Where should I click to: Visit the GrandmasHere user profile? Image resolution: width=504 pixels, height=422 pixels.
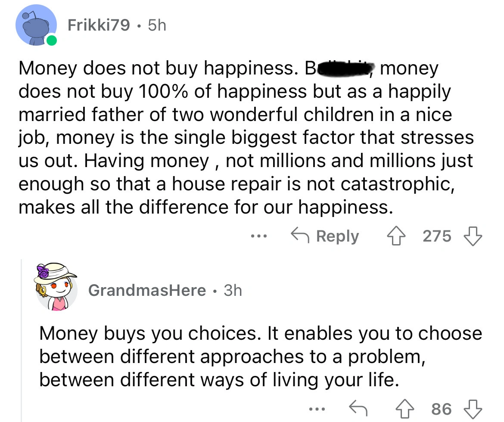[x=146, y=290]
